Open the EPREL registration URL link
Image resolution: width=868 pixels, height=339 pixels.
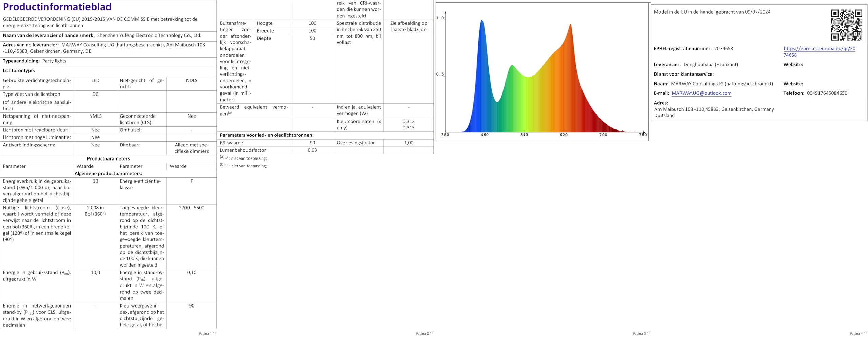point(819,51)
